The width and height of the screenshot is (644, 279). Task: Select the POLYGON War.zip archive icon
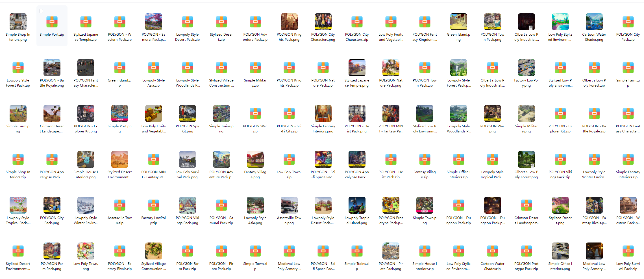coord(255,113)
